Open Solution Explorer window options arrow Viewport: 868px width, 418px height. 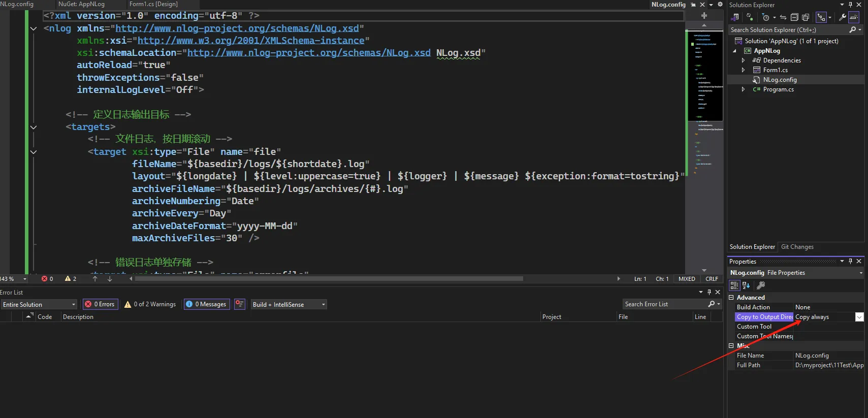(x=842, y=5)
